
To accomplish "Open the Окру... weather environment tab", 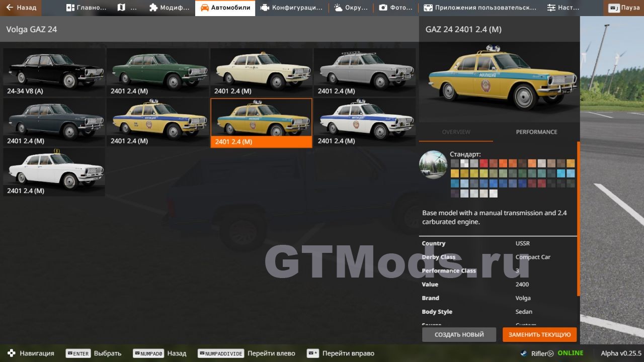I will coord(351,8).
